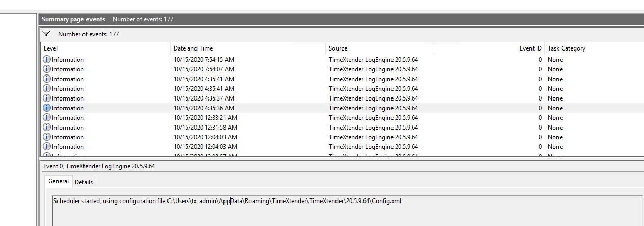Click the info icon of the 7:54:07 AM event
The image size is (644, 226).
[x=47, y=69]
